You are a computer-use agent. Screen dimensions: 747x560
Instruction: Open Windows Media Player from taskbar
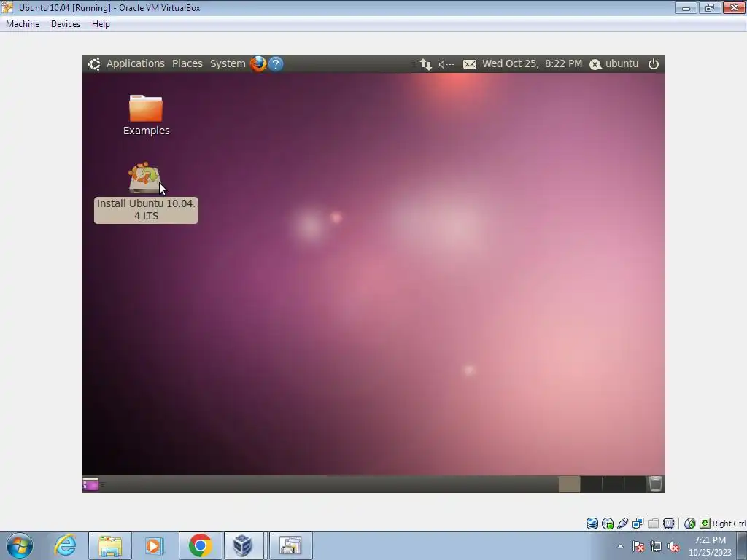click(153, 545)
